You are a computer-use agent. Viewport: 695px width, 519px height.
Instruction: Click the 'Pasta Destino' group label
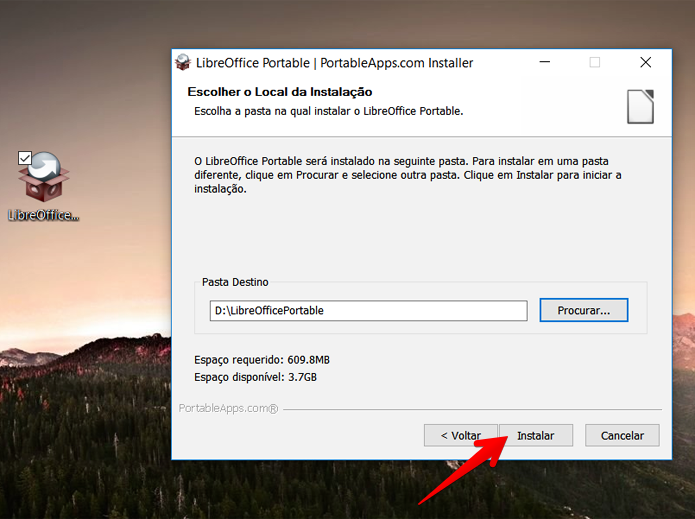pos(235,282)
